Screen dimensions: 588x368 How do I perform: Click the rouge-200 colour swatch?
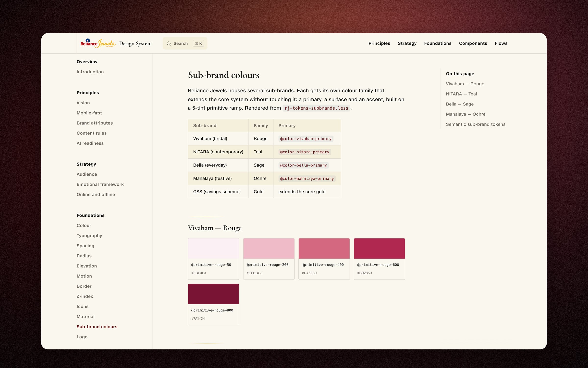[269, 248]
